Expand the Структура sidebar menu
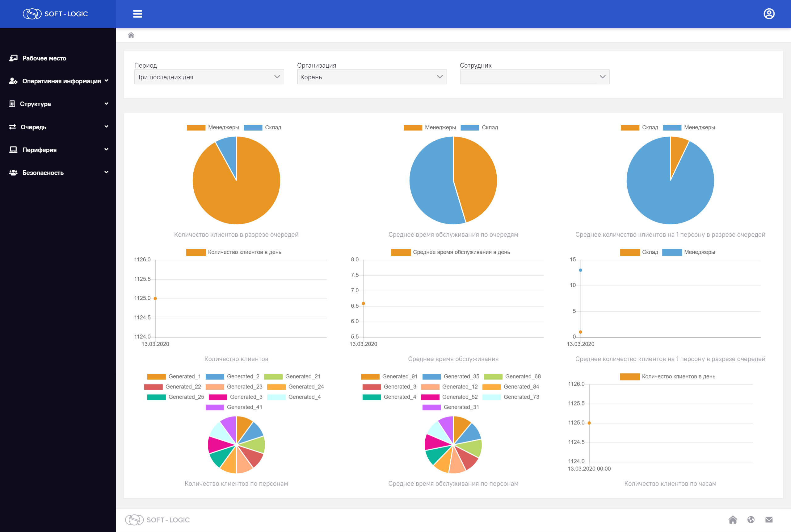Screen dimensions: 791x532 (x=58, y=104)
